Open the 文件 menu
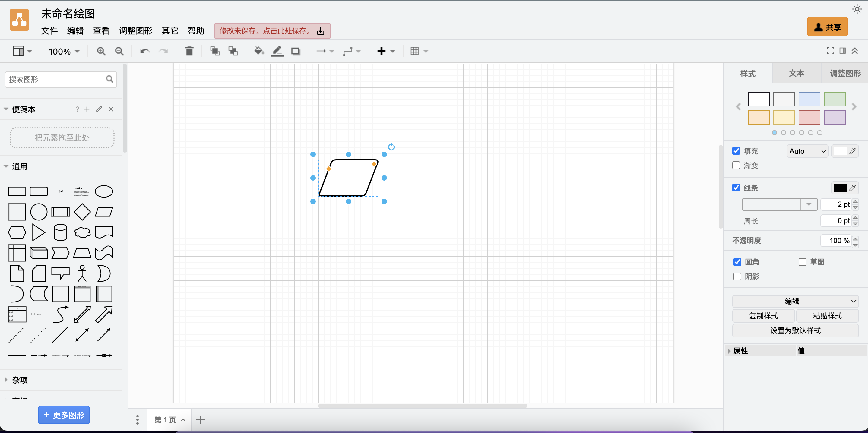 49,31
